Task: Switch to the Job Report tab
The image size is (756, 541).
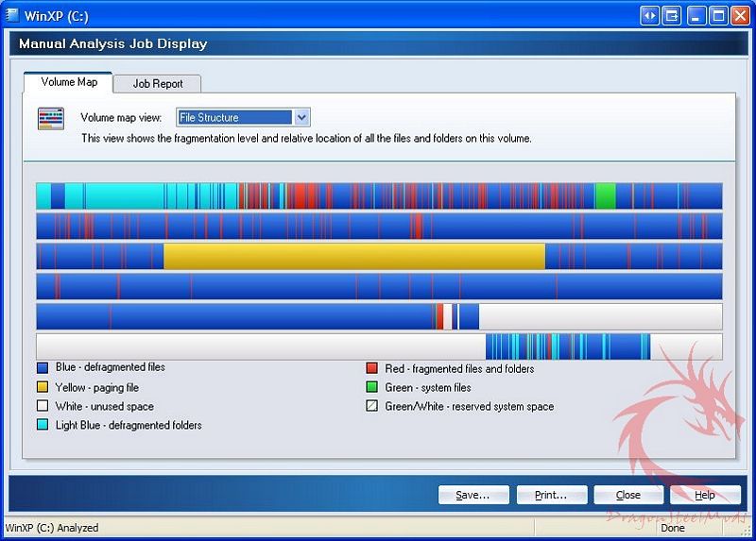Action: pos(157,84)
